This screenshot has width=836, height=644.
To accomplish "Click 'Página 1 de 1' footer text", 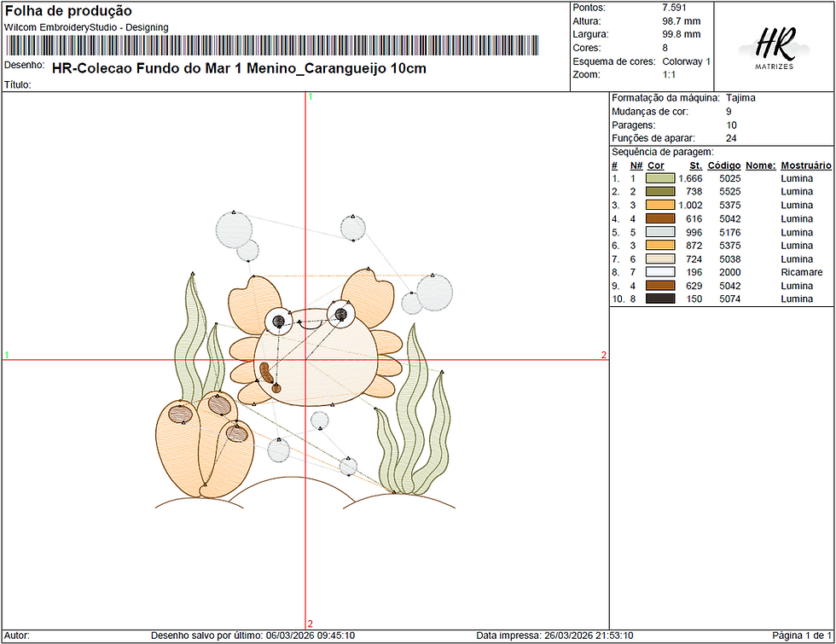I will click(x=801, y=635).
